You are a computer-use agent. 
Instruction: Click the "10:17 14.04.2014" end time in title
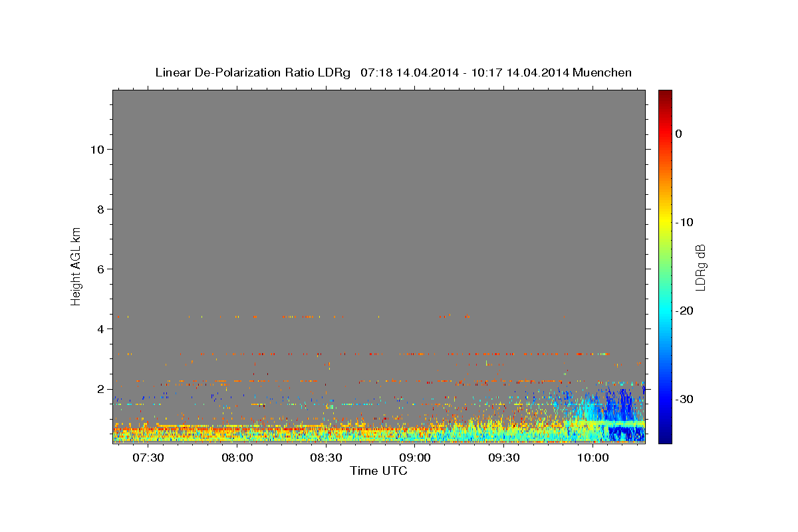click(x=519, y=72)
